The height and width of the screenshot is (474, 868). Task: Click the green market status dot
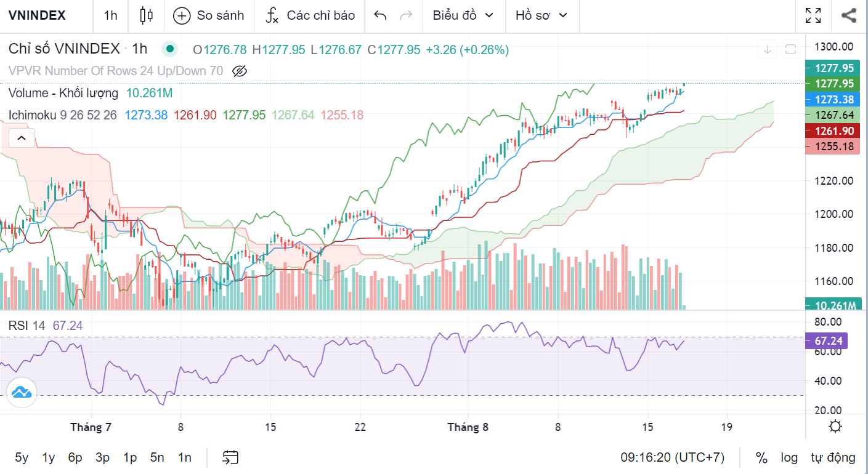point(169,49)
